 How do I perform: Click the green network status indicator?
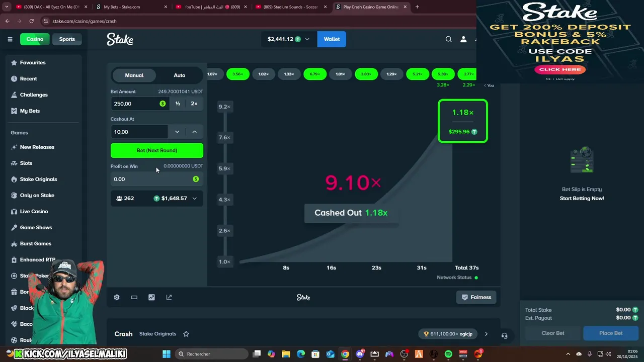click(476, 278)
